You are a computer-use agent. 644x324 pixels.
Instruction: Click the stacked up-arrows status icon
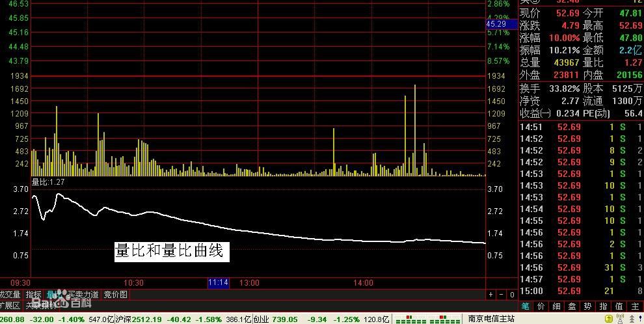(632, 319)
